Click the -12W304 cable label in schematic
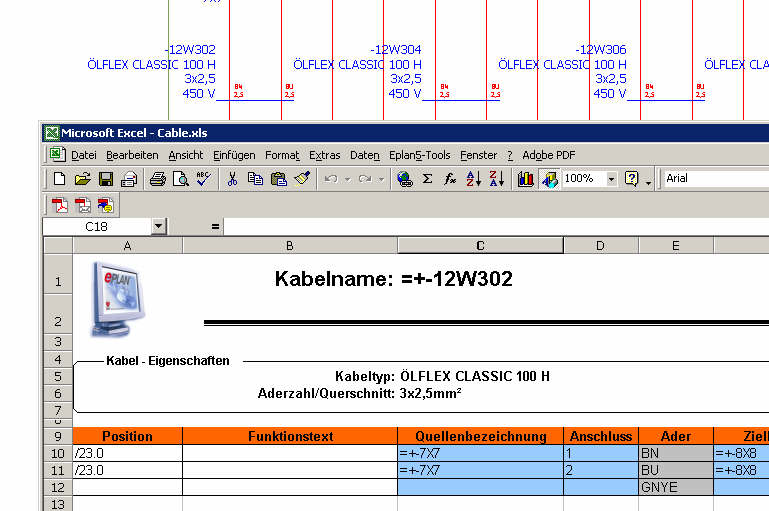 click(x=395, y=50)
